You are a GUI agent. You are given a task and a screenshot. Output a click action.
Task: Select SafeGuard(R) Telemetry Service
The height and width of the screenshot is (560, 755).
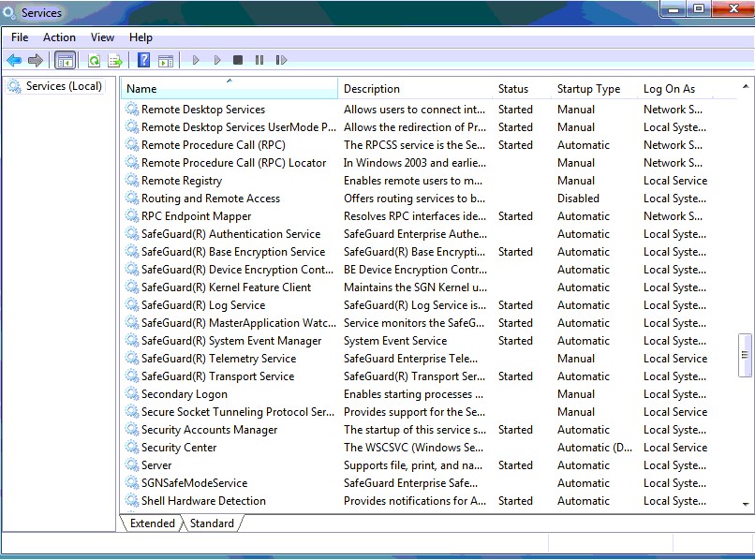click(x=218, y=359)
